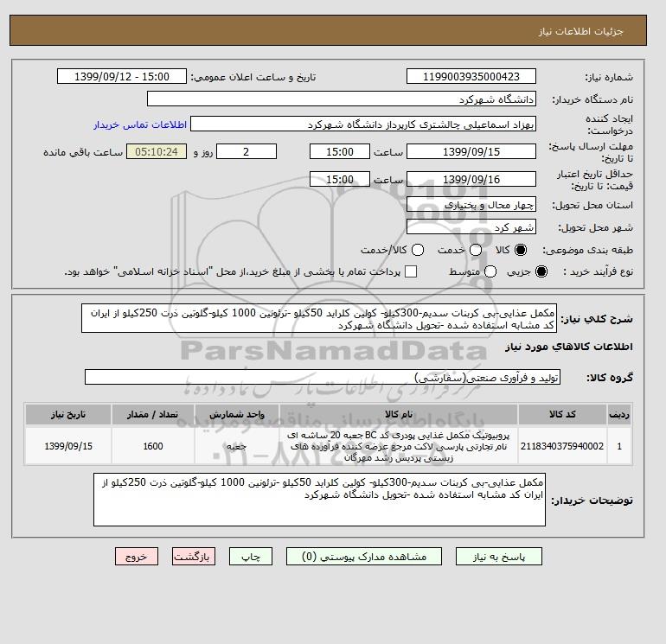Click the اطلاعات کالاهای مورد نیاز heading

pyautogui.click(x=569, y=347)
